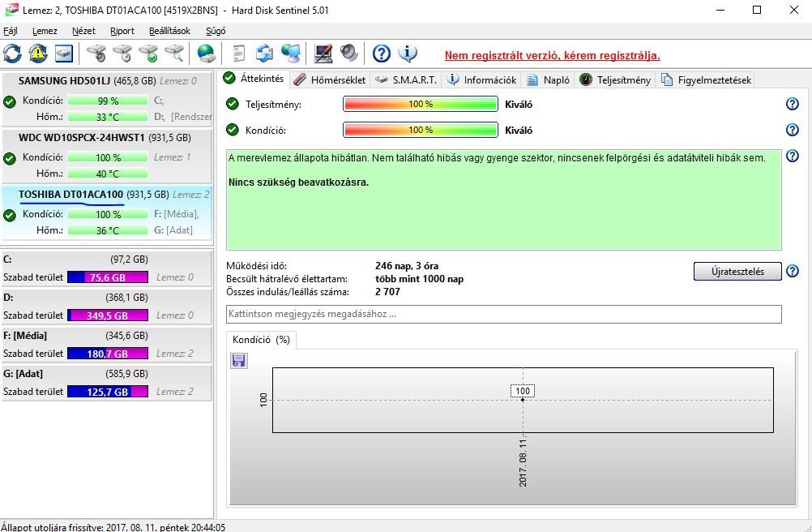This screenshot has height=532, width=812.
Task: Click the 75,6 GB free space bar
Action: [x=108, y=277]
